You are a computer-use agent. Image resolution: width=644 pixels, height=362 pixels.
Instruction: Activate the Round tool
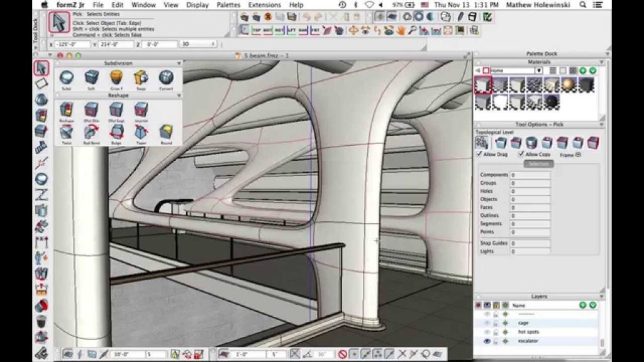coord(166,132)
